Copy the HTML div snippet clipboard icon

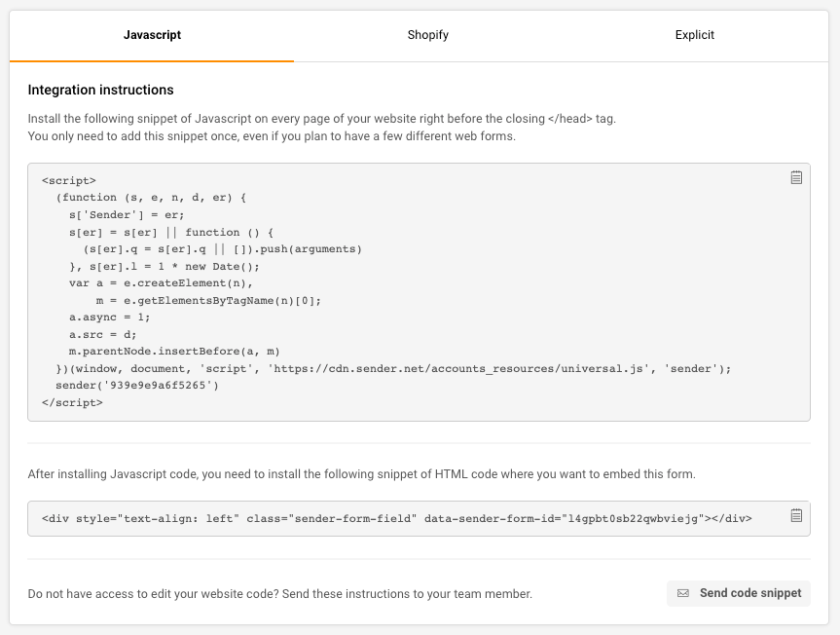pos(796,515)
